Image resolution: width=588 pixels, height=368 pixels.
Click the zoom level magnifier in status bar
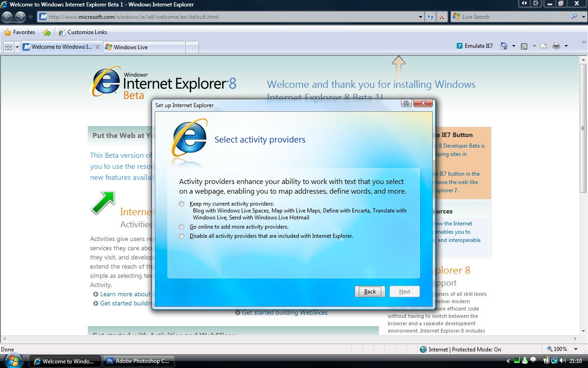tap(550, 349)
